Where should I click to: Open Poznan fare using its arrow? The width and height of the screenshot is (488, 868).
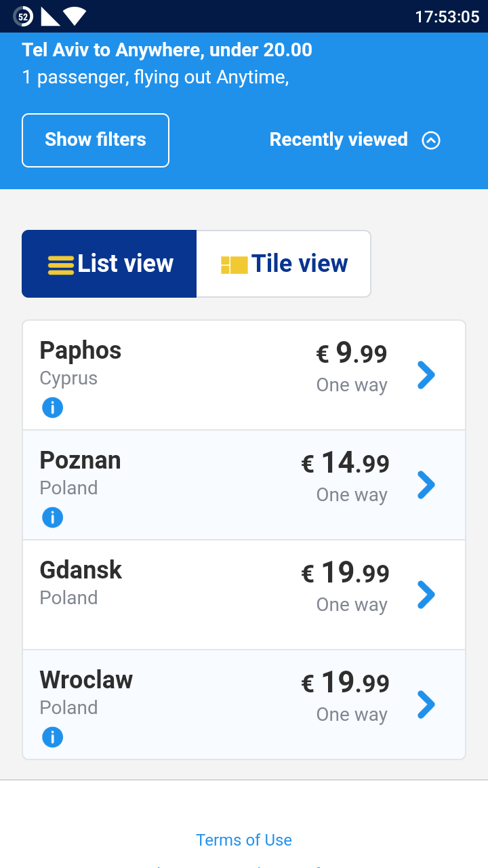[426, 485]
